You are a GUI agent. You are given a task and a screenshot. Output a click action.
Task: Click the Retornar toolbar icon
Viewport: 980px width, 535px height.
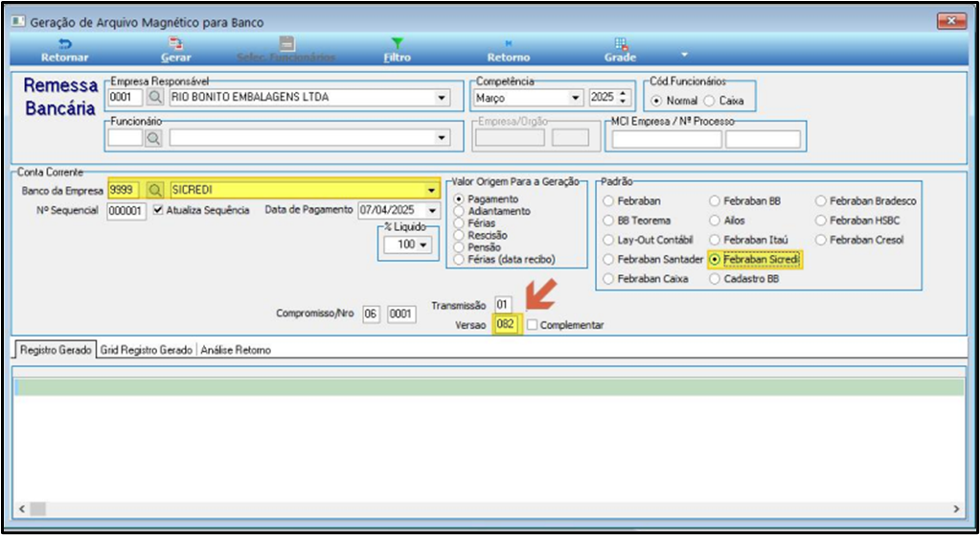64,44
